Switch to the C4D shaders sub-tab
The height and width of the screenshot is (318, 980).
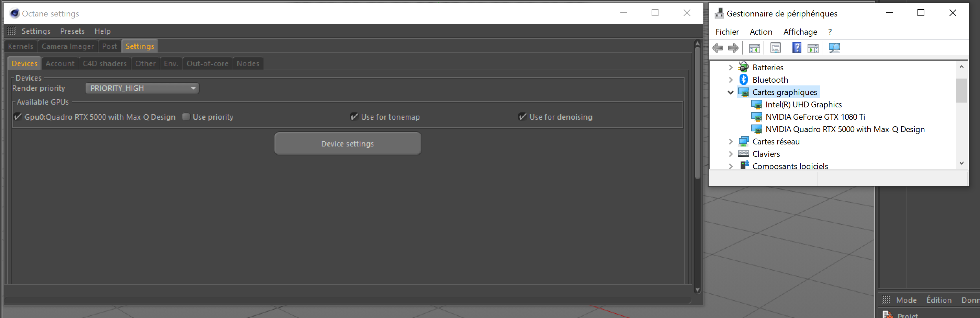point(105,63)
